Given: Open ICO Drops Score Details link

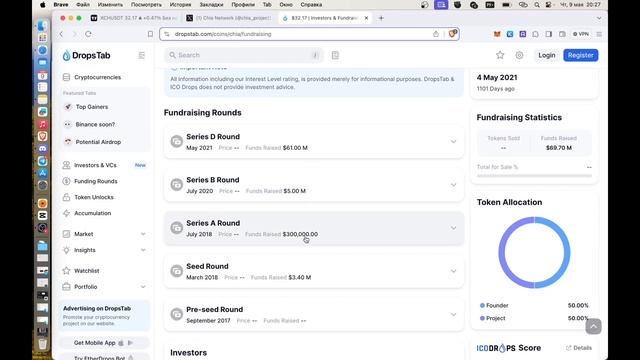Looking at the screenshot, I should (579, 348).
